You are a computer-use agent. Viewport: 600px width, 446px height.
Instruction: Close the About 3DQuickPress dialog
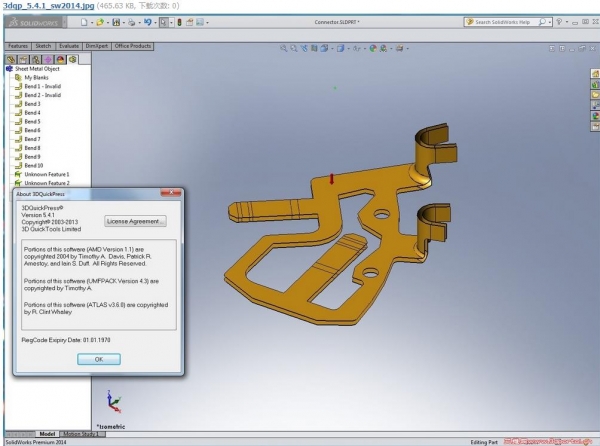click(171, 192)
